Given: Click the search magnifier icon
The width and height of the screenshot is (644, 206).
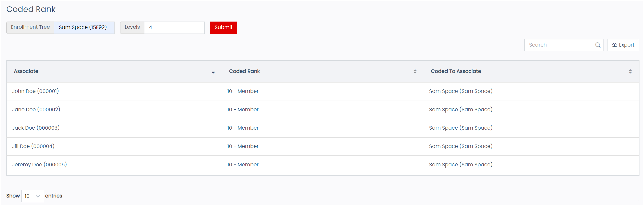Looking at the screenshot, I should pos(598,45).
